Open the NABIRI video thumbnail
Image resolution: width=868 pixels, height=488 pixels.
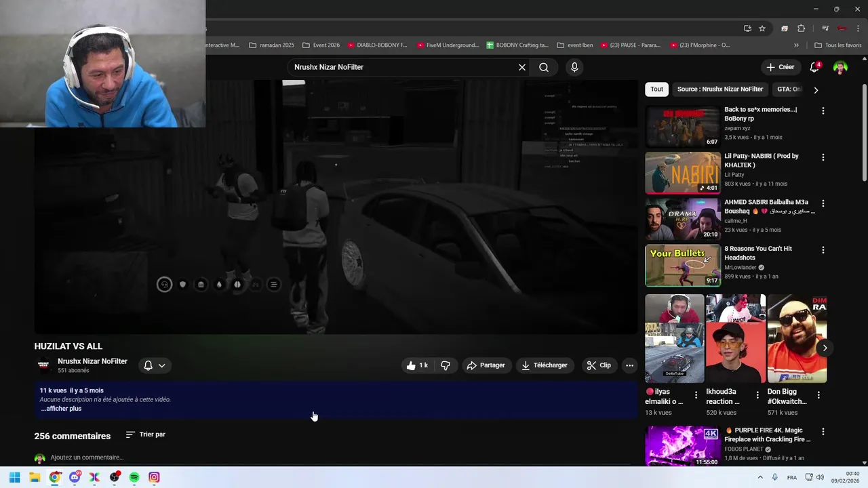click(682, 173)
